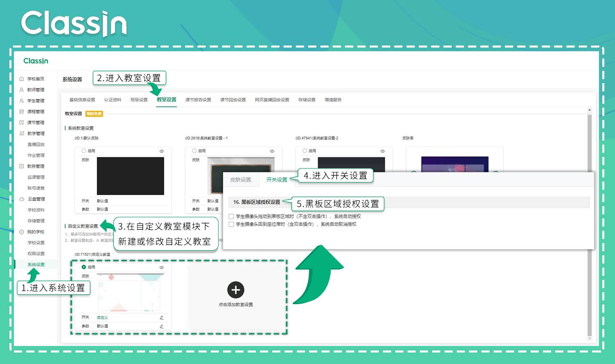Click the 我的学校 sidebar icon
Viewport: 615px width, 364px height.
[22, 232]
